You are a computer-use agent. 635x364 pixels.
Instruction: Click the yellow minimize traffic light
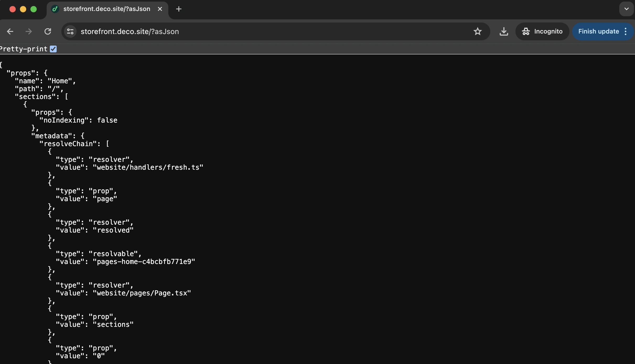point(23,9)
